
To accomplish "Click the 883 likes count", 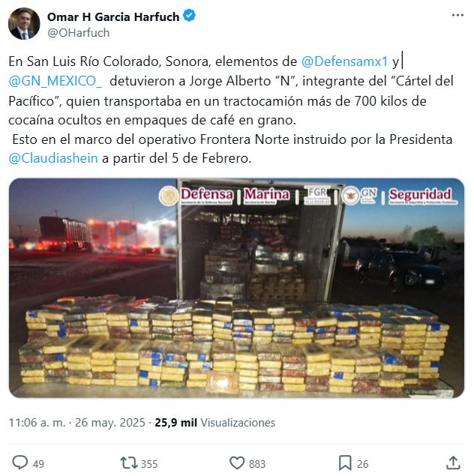I will point(257,464).
